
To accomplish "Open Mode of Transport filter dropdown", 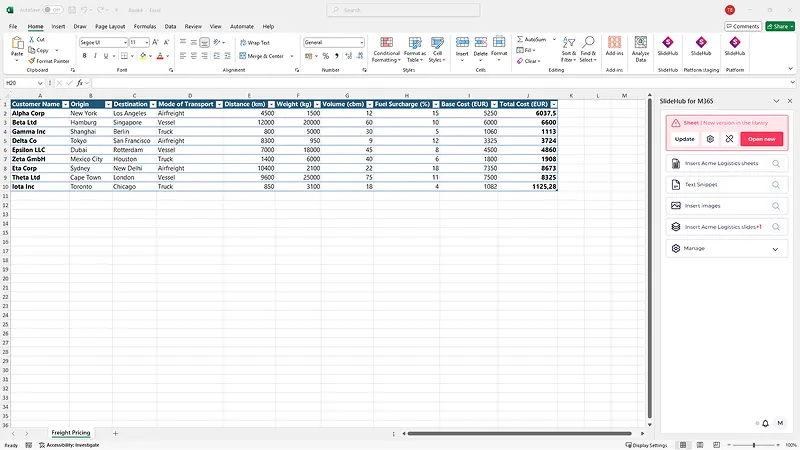I will (219, 104).
